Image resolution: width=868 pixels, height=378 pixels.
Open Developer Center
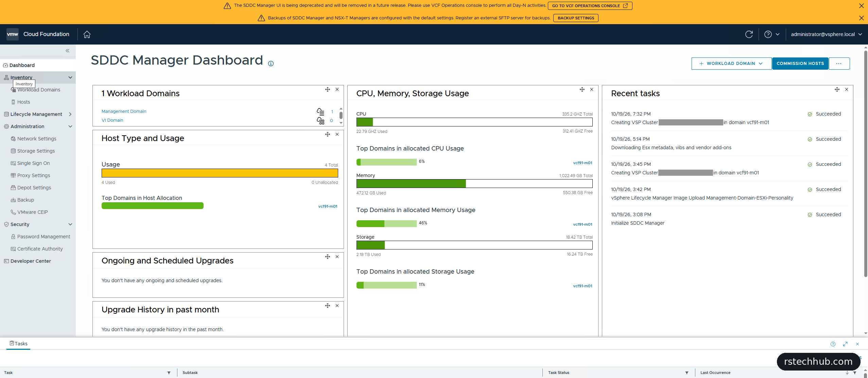coord(31,261)
